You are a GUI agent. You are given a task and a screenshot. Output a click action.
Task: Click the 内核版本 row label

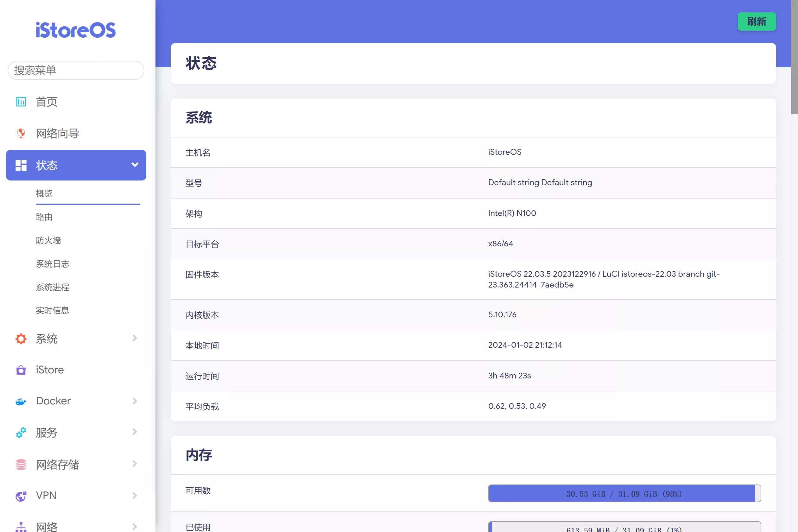202,315
